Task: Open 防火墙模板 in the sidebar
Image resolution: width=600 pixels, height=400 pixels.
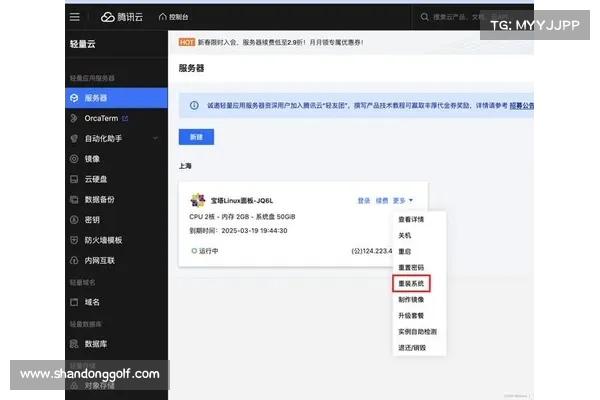Action: tap(103, 240)
